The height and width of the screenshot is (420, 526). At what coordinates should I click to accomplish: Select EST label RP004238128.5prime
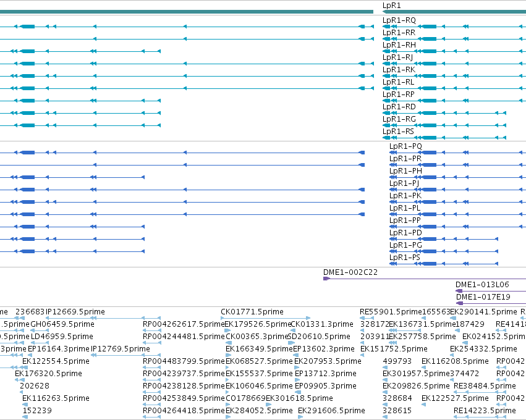184,387
